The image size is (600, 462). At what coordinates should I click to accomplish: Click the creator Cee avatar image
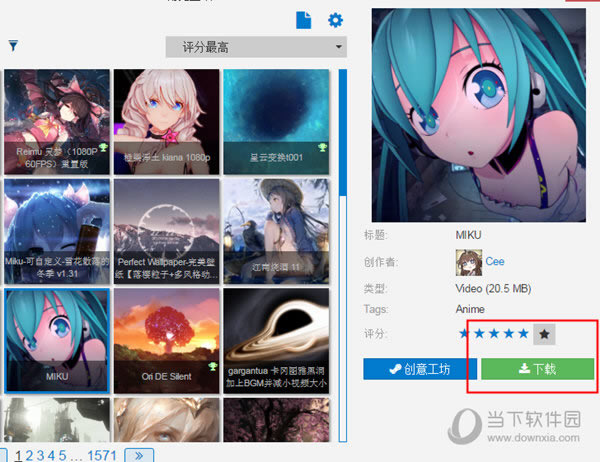tap(469, 263)
